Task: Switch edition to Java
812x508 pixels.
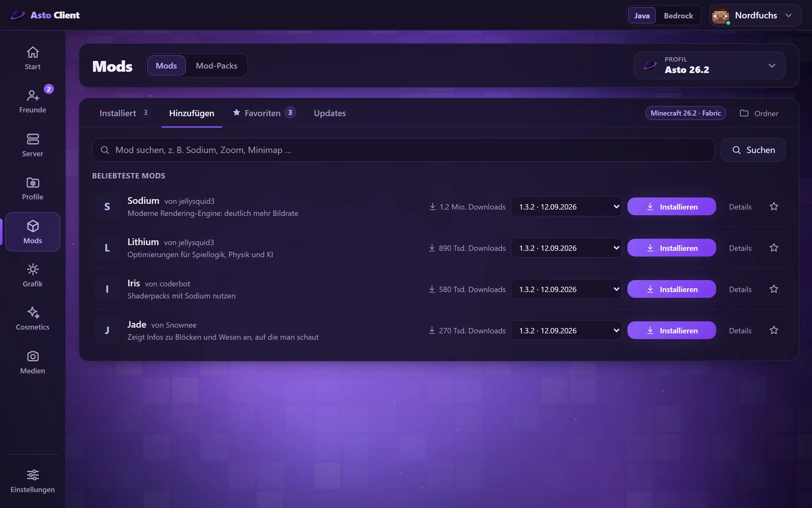Action: click(x=642, y=16)
